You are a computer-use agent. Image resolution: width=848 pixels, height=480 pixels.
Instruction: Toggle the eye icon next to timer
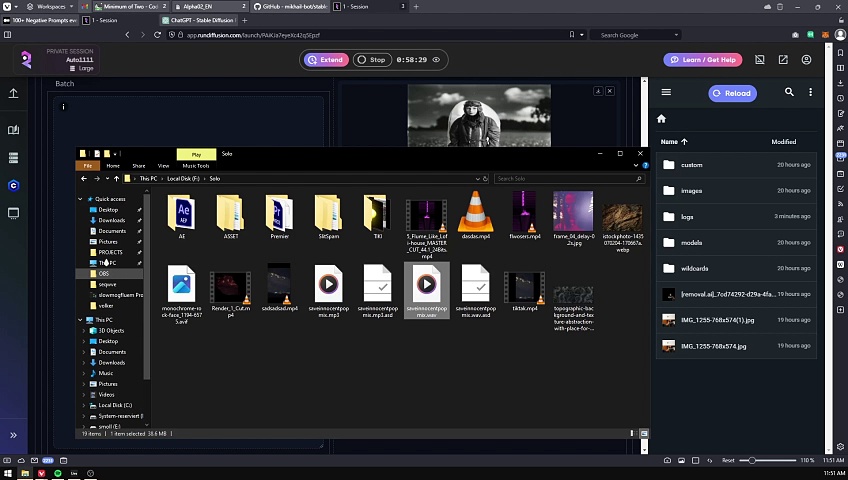click(436, 60)
